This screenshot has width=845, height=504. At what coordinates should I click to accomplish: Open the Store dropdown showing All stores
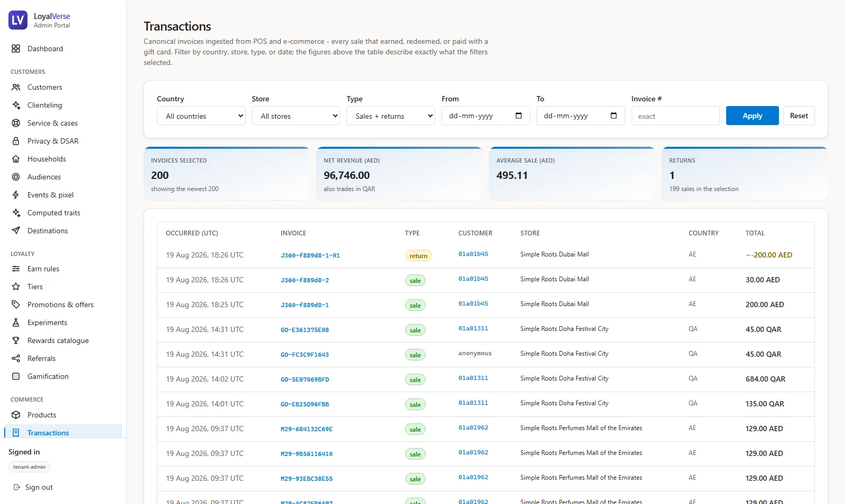click(296, 116)
